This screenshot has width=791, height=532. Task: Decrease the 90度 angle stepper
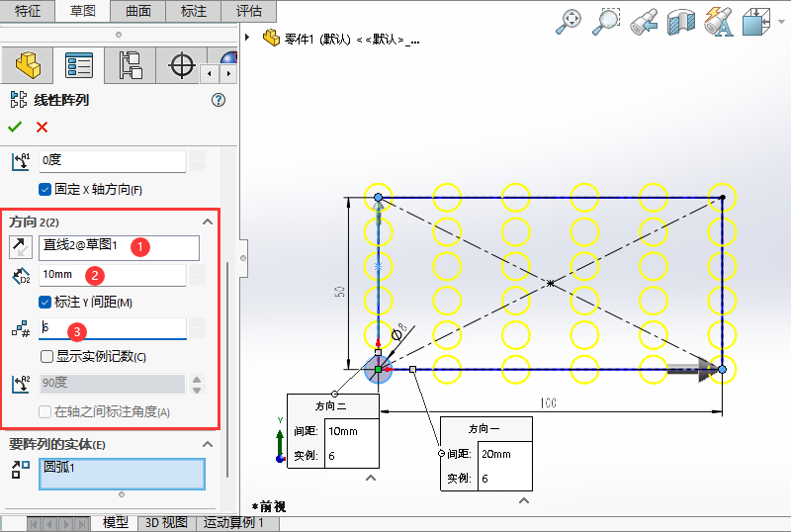(x=197, y=390)
